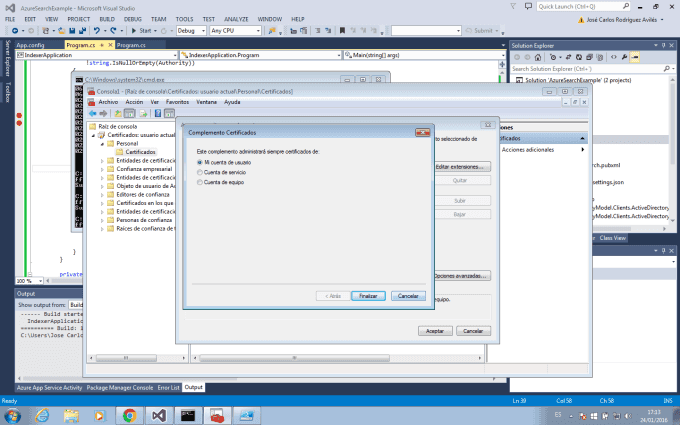Open Chrome from the taskbar

129,416
